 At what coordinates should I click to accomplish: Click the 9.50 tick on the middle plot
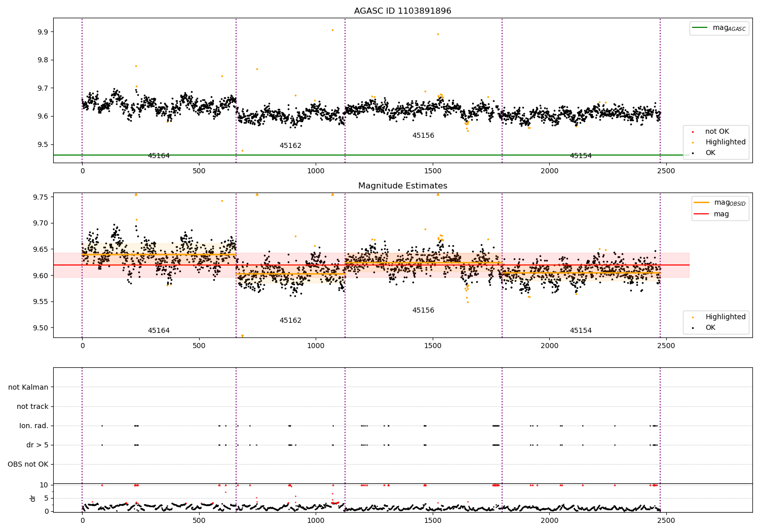click(x=41, y=328)
